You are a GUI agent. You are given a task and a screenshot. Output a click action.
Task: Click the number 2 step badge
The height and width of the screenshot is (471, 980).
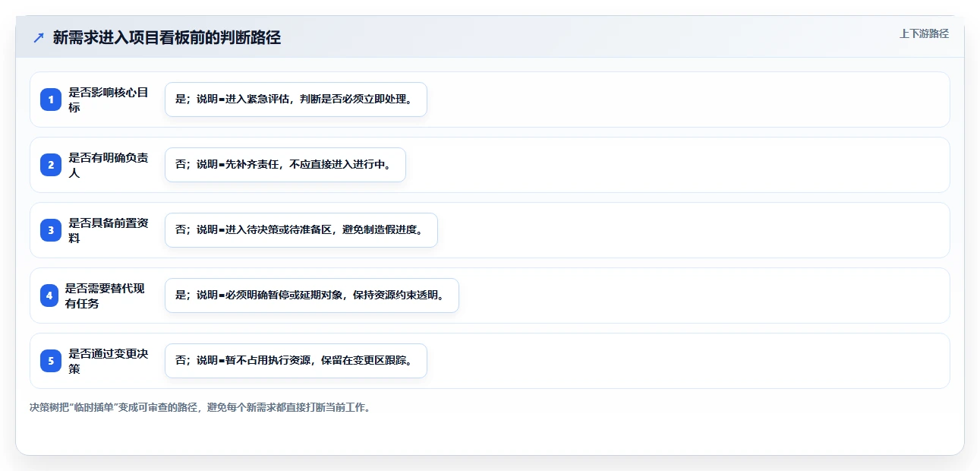[x=51, y=165]
